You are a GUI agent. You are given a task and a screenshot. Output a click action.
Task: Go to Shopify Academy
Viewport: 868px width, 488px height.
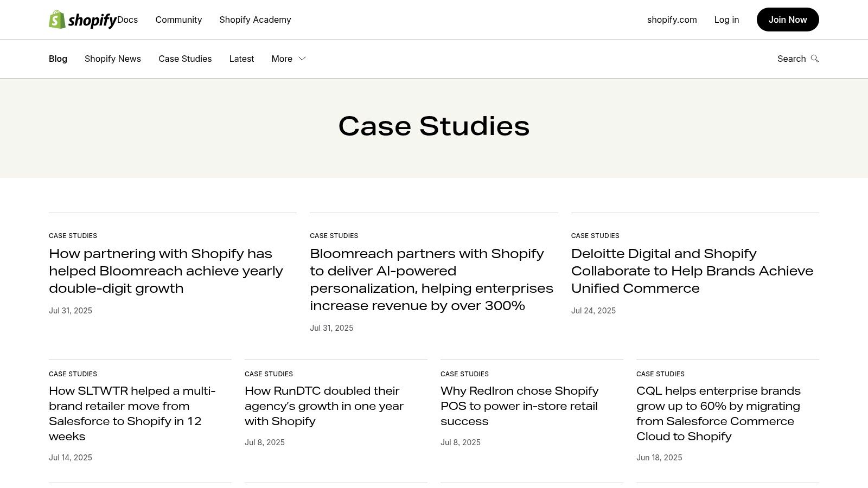coord(255,20)
